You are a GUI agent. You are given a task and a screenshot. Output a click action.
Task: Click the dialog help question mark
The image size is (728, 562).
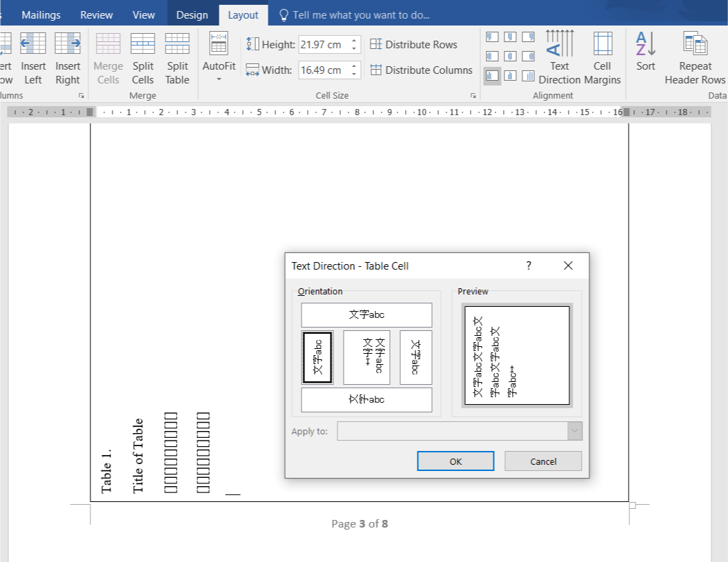pos(529,265)
